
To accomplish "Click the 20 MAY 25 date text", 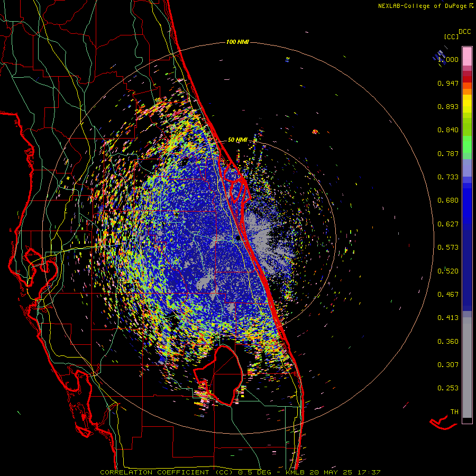I will point(330,472).
